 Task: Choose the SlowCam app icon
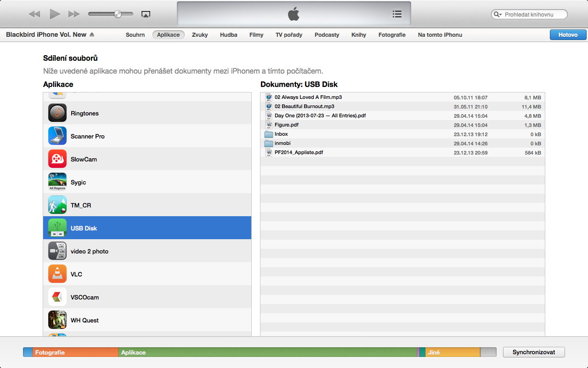(57, 159)
